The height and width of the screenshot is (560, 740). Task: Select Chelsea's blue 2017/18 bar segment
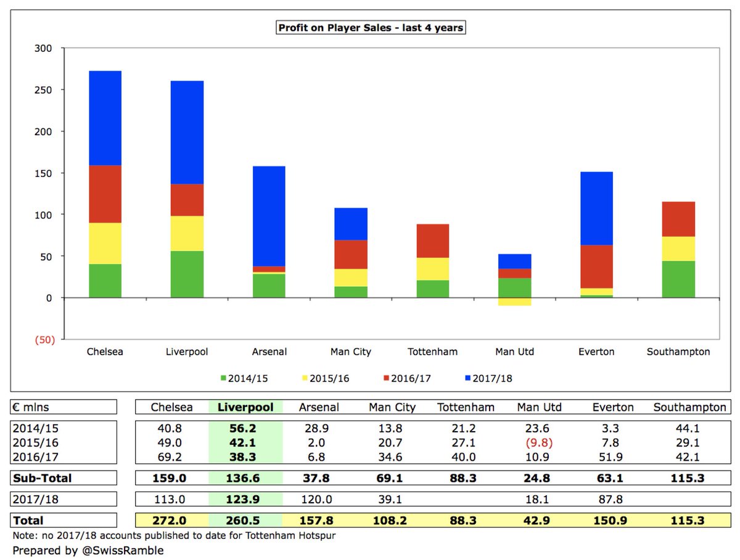tap(105, 118)
